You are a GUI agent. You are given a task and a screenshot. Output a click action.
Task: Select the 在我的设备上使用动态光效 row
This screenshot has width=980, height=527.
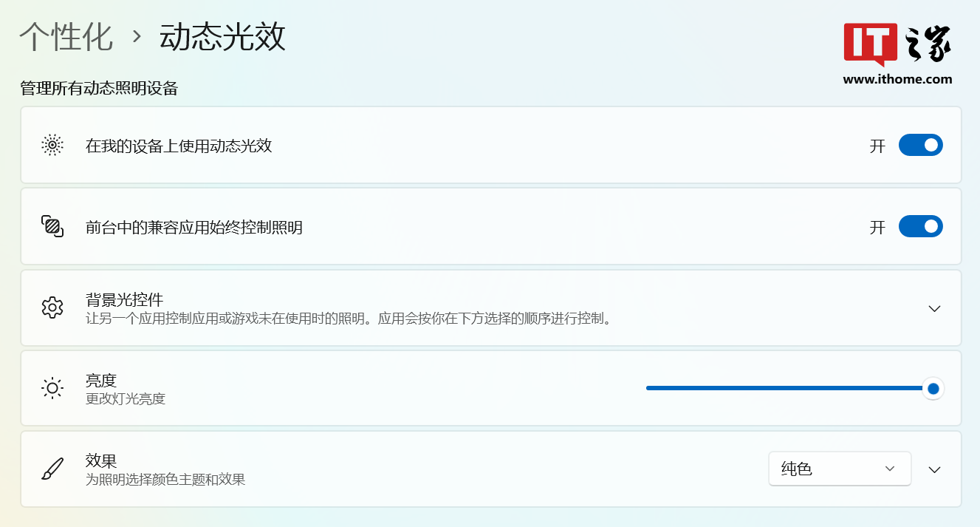point(443,145)
